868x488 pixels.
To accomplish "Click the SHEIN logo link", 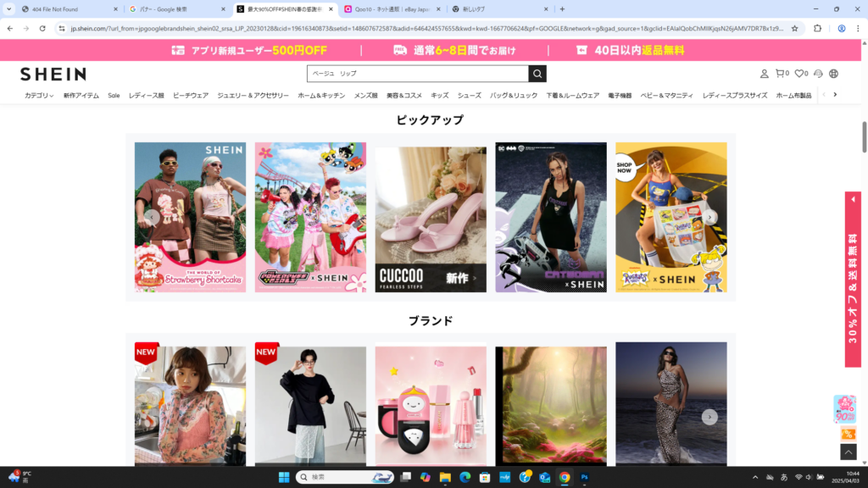I will click(53, 74).
